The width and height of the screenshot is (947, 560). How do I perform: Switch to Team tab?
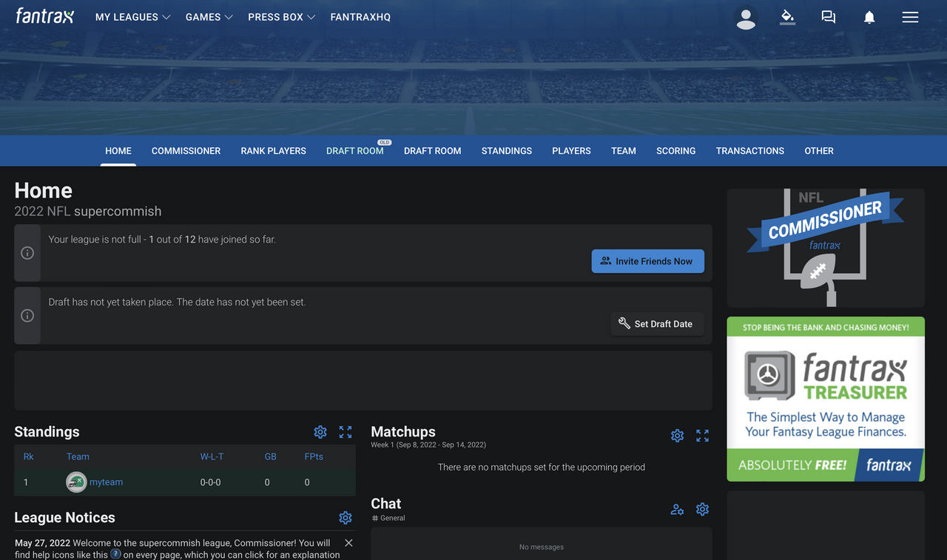tap(624, 151)
